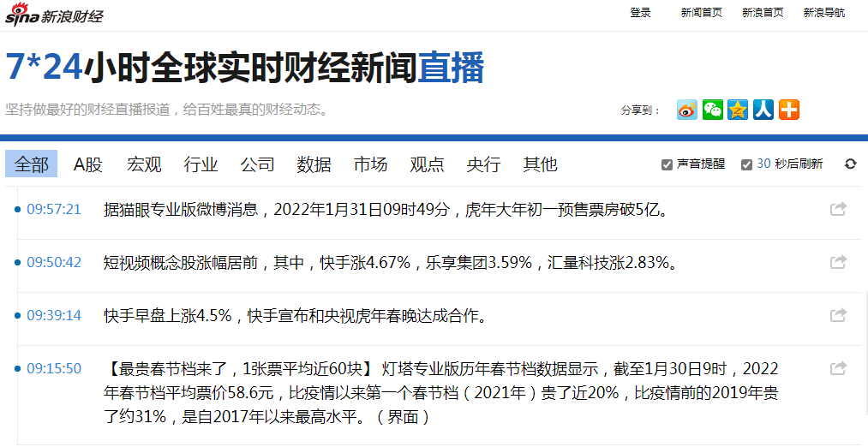Viewport: 868px width, 447px height.
Task: Click the 最贵春节档来了 headline
Action: point(240,368)
